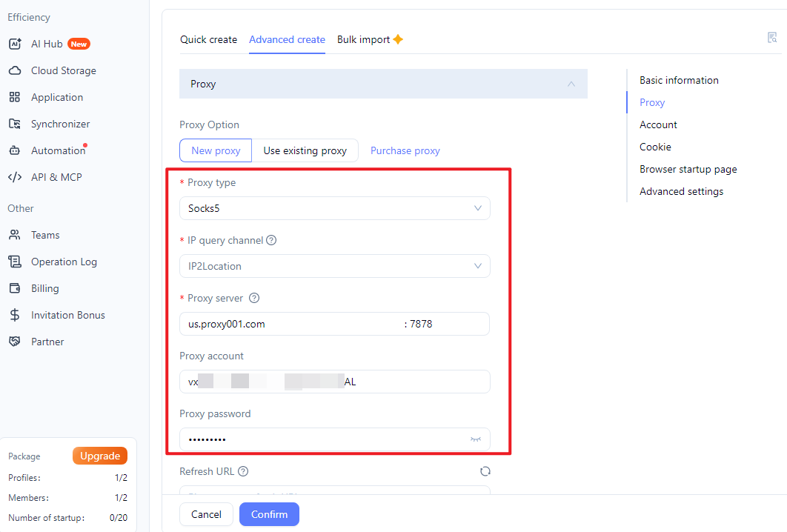Click the blue Confirm button
This screenshot has height=532, width=787.
(269, 514)
